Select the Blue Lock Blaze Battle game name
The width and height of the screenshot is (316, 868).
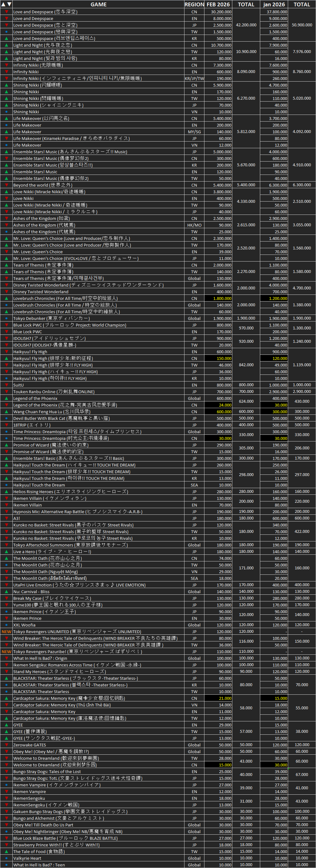coord(65,838)
